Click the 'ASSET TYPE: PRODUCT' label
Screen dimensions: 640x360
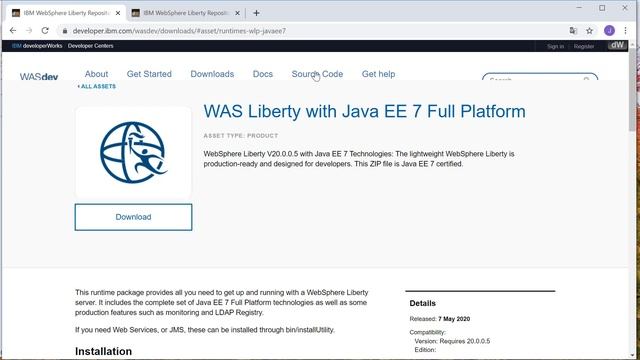click(241, 136)
